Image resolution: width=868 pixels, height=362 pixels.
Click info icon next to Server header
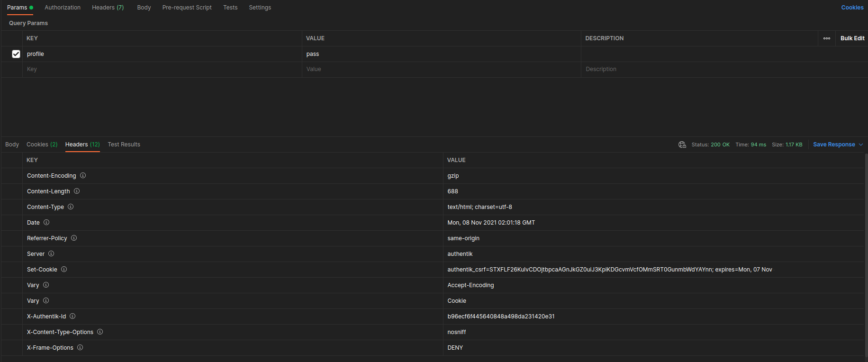51,253
